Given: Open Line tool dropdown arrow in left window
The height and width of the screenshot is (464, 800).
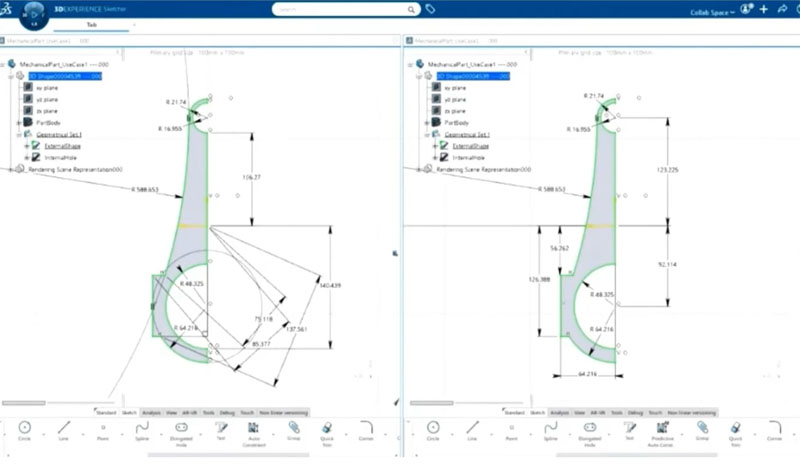Looking at the screenshot, I should click(83, 434).
